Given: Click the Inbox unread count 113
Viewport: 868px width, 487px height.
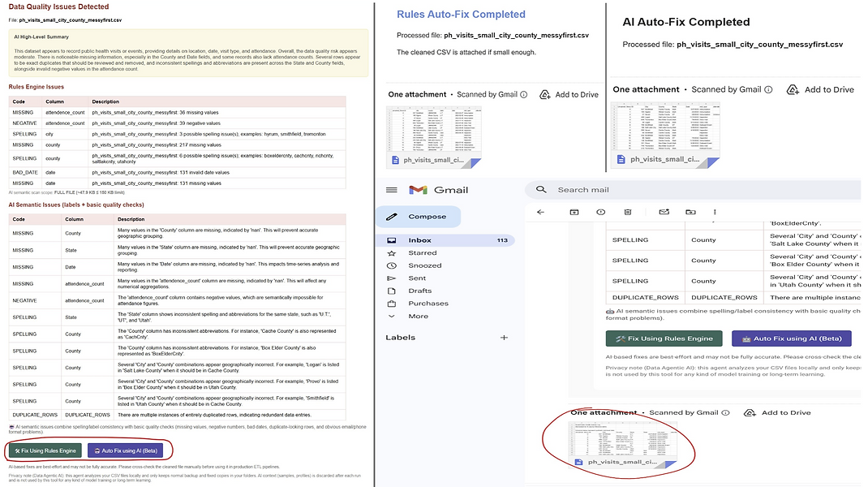Looking at the screenshot, I should click(x=502, y=240).
